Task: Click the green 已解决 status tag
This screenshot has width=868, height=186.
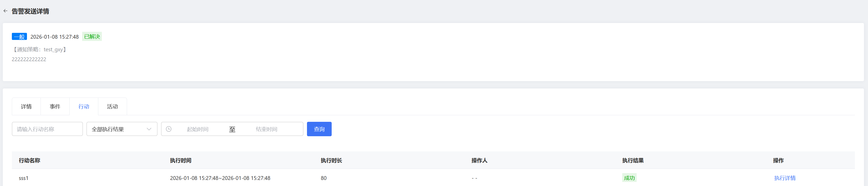Action: point(92,36)
